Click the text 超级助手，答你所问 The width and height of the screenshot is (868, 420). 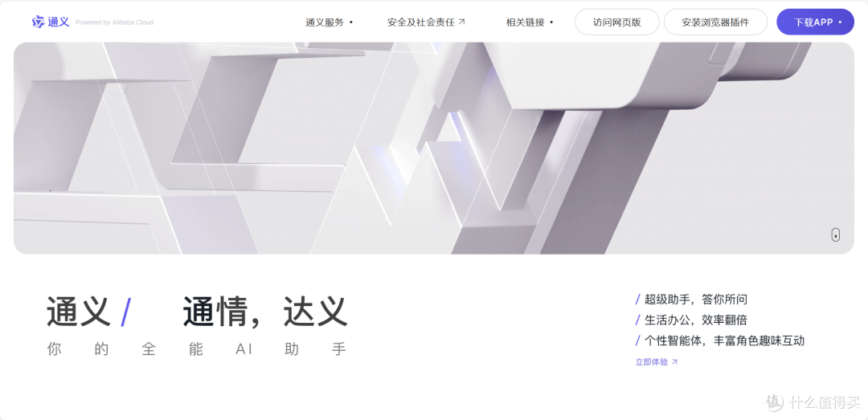click(x=695, y=300)
